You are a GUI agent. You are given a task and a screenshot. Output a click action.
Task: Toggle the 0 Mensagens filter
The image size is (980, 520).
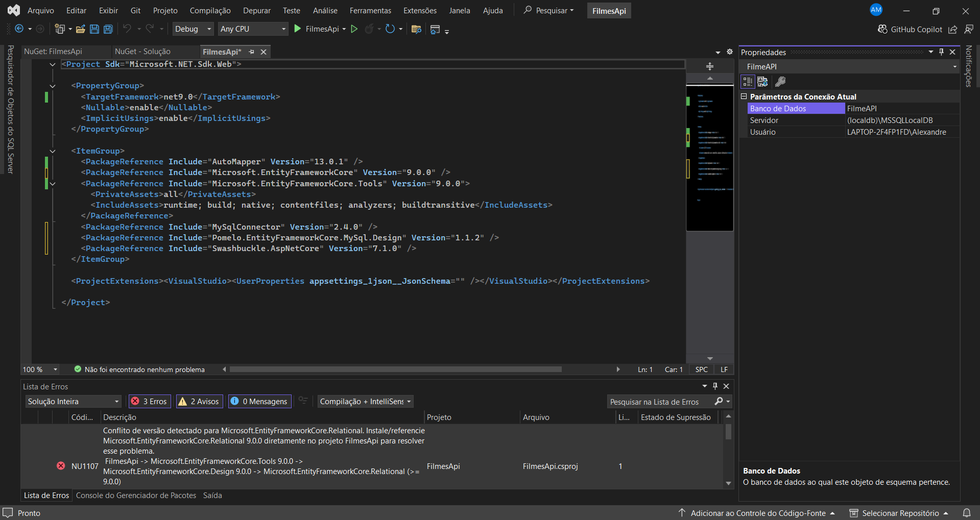[259, 402]
